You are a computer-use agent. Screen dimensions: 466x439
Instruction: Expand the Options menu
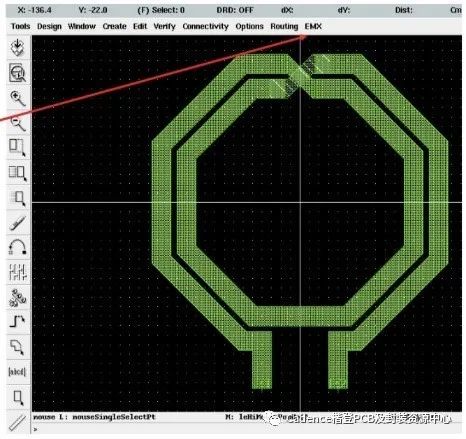[249, 26]
